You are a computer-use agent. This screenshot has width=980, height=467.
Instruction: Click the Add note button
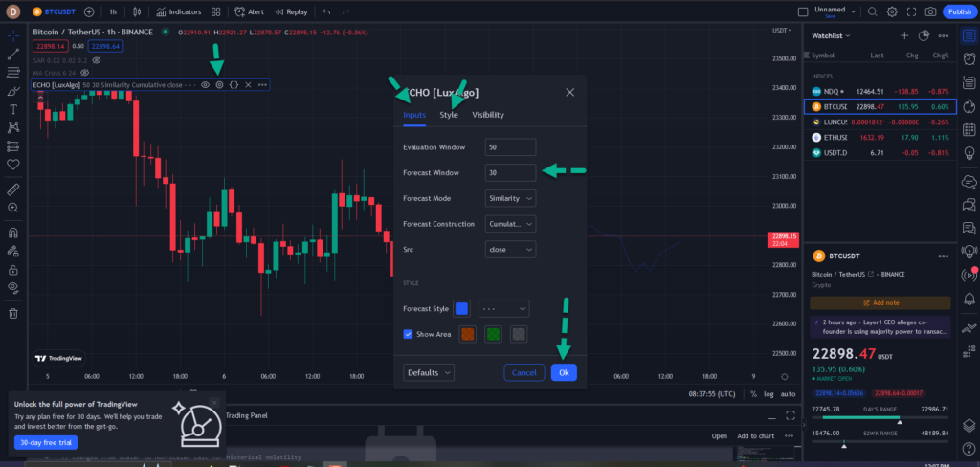tap(880, 302)
